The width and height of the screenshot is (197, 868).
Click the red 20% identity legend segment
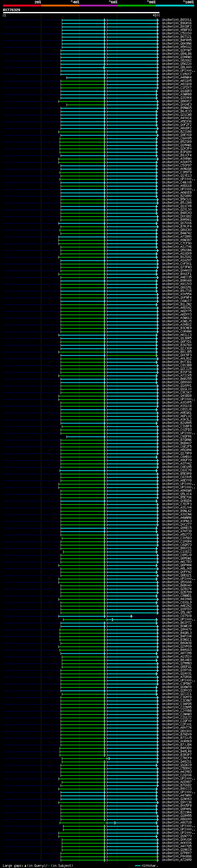[x=22, y=6]
